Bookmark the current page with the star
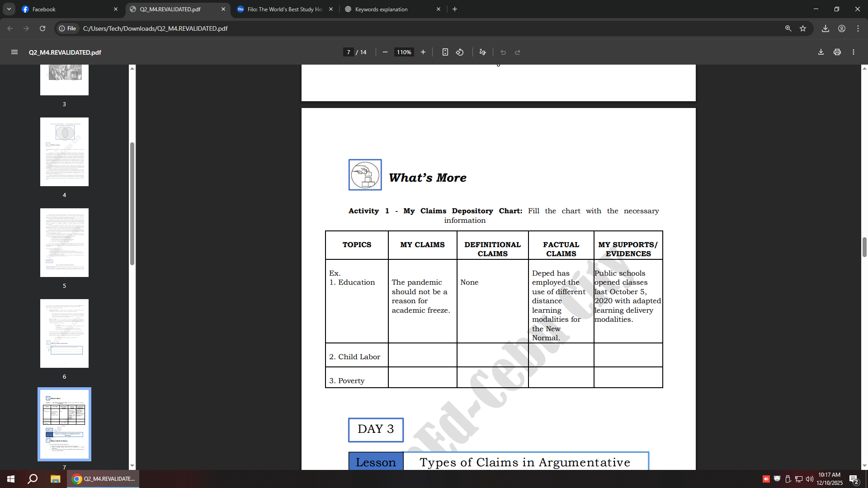Image resolution: width=868 pixels, height=488 pixels. point(803,28)
